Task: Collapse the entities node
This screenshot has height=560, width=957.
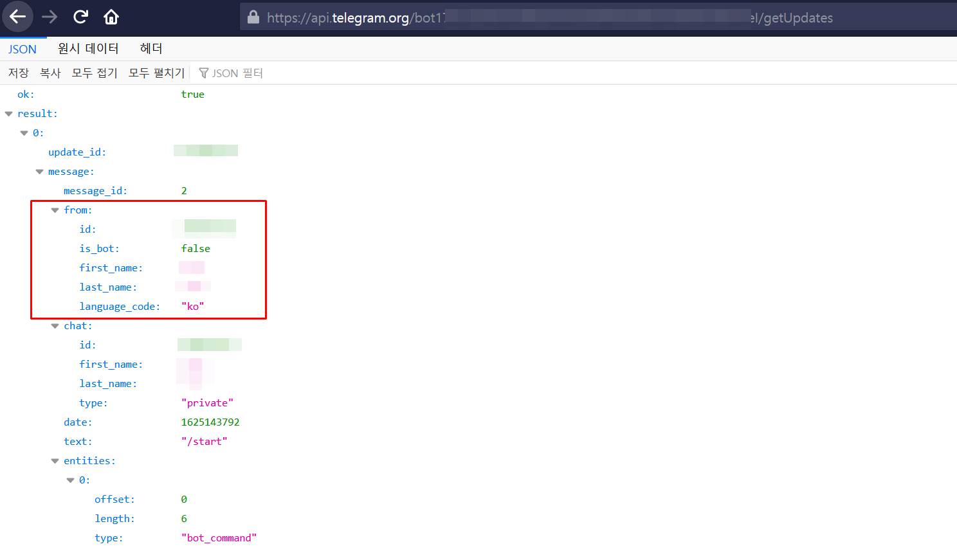Action: [55, 461]
